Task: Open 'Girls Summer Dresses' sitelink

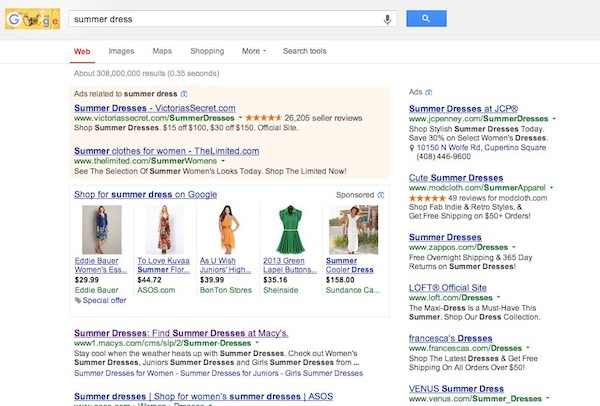Action: click(324, 373)
